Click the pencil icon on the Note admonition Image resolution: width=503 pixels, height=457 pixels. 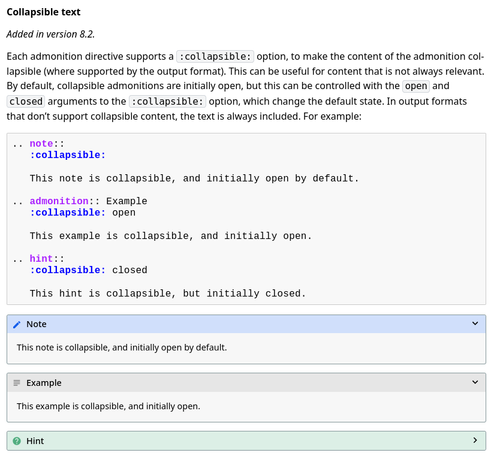point(17,324)
